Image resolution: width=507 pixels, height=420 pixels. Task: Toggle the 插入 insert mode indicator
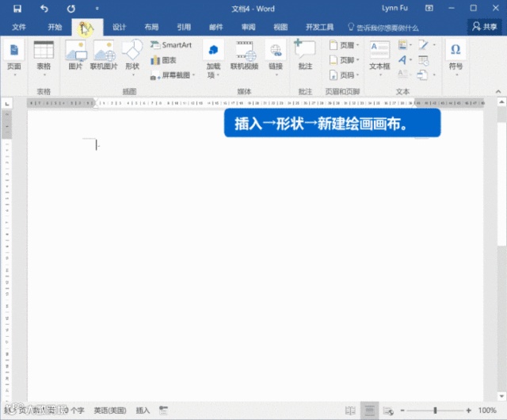point(143,410)
